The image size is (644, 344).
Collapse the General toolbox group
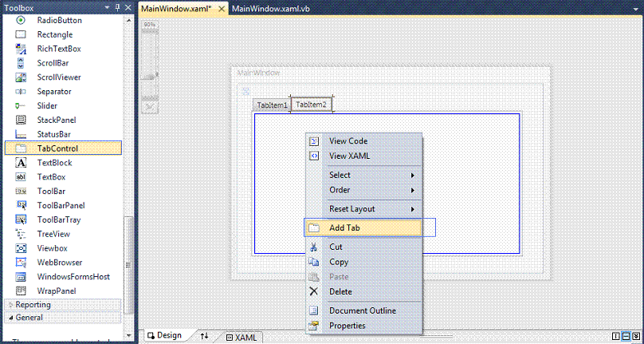pyautogui.click(x=10, y=318)
